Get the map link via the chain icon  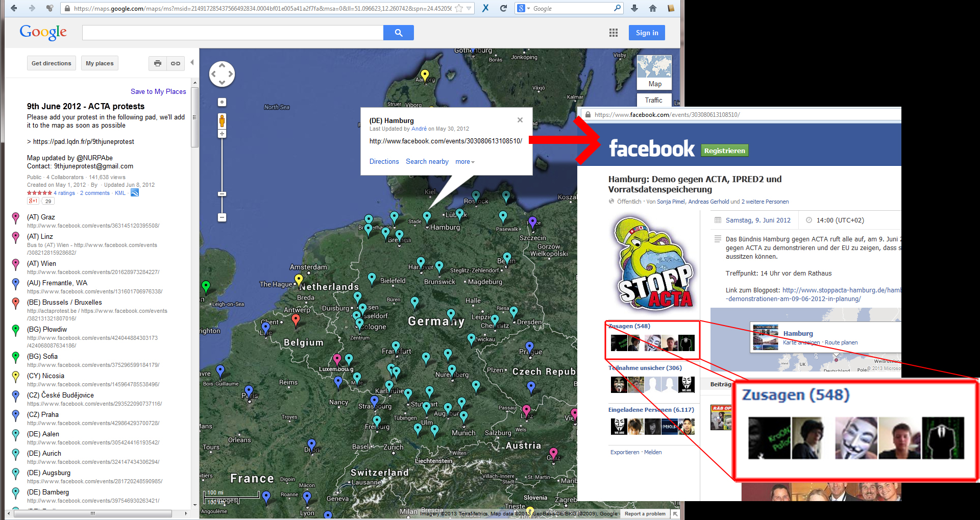[x=176, y=63]
